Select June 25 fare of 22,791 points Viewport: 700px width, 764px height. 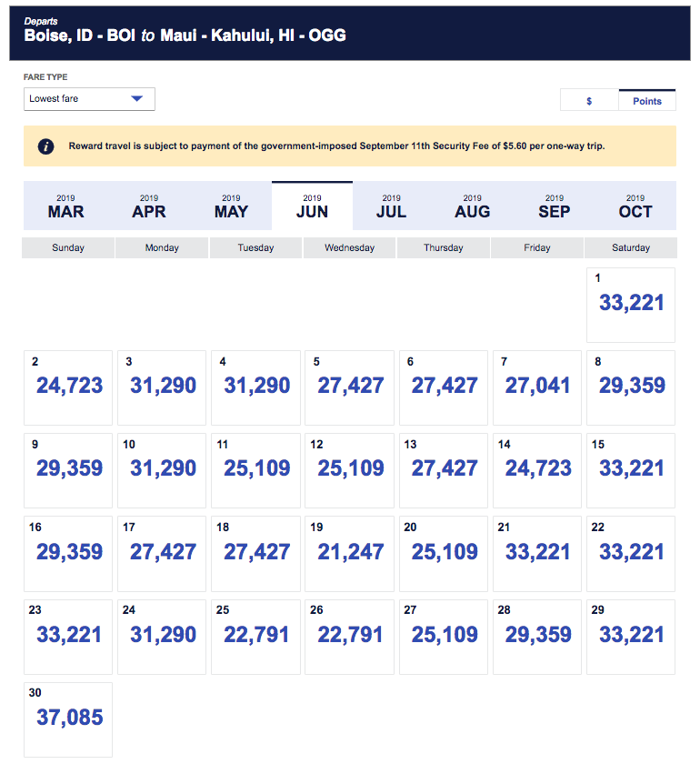[256, 635]
